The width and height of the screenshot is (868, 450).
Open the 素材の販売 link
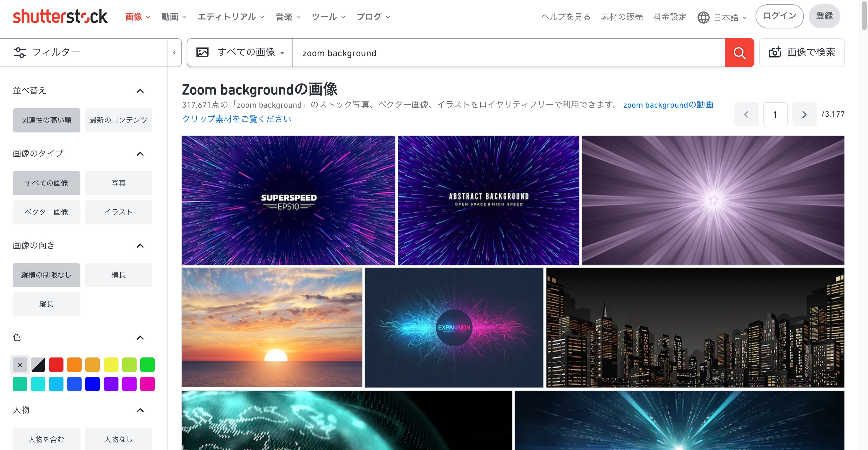coord(622,17)
